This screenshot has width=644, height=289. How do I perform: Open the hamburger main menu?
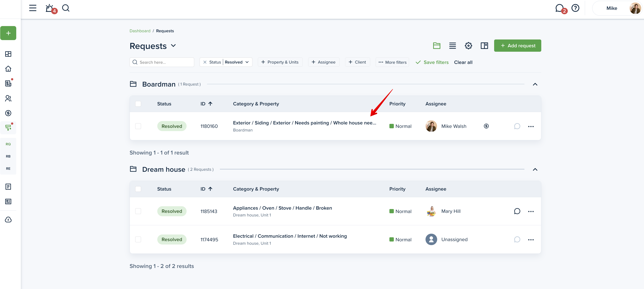coord(33,8)
